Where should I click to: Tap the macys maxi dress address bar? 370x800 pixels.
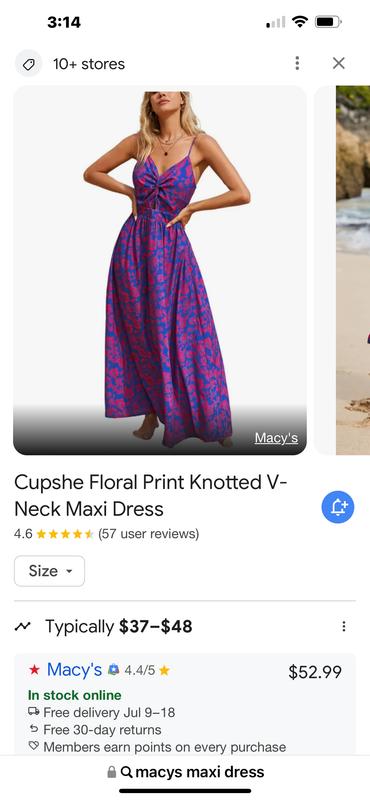185,772
